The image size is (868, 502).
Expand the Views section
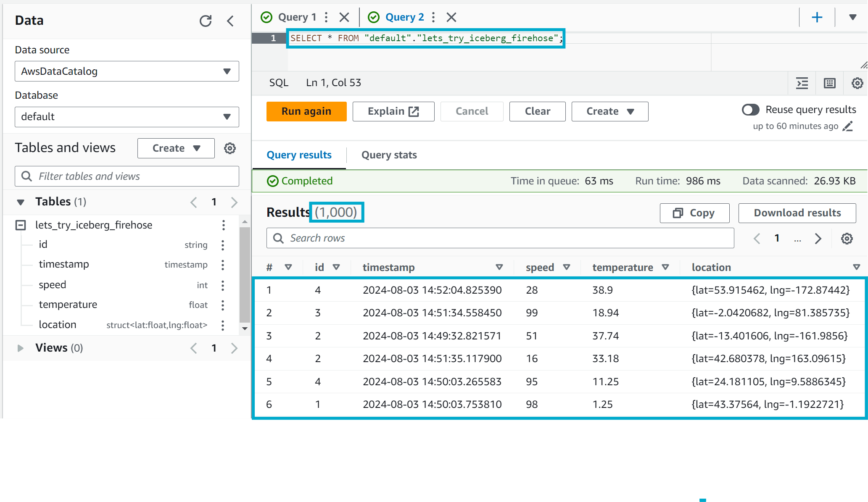click(20, 348)
